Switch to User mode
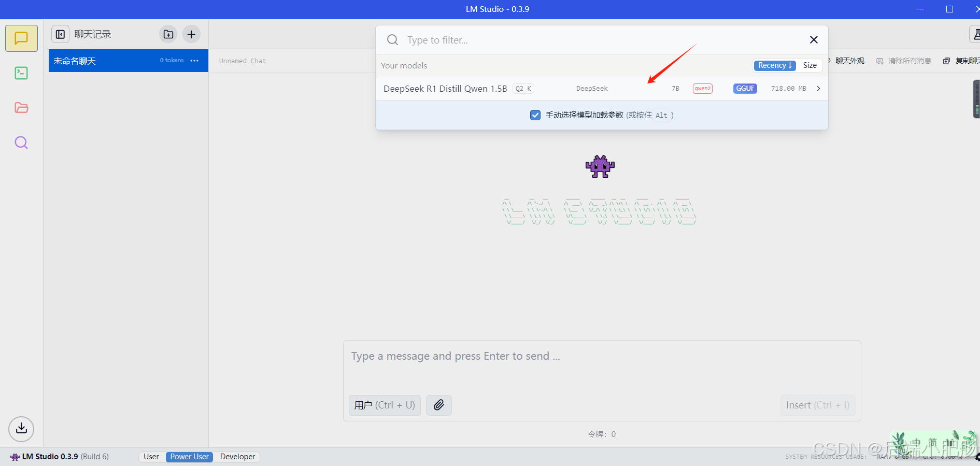The width and height of the screenshot is (980, 466). (151, 457)
